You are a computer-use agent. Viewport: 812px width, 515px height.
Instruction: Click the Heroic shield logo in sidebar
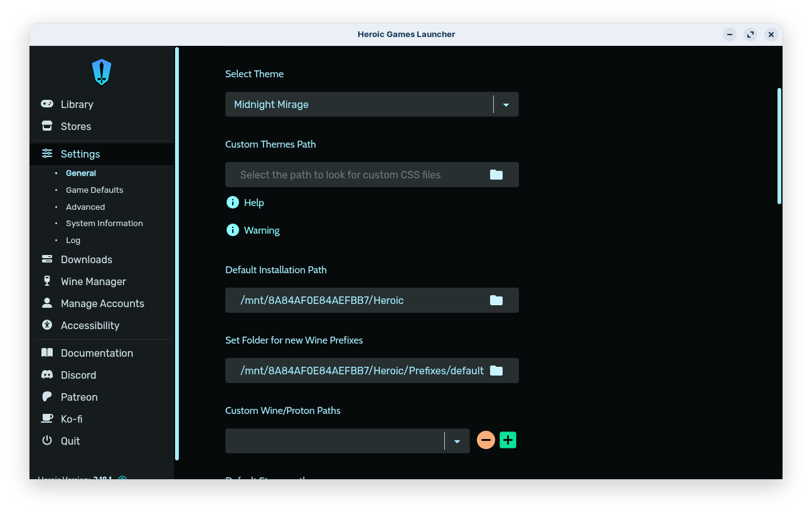point(102,72)
